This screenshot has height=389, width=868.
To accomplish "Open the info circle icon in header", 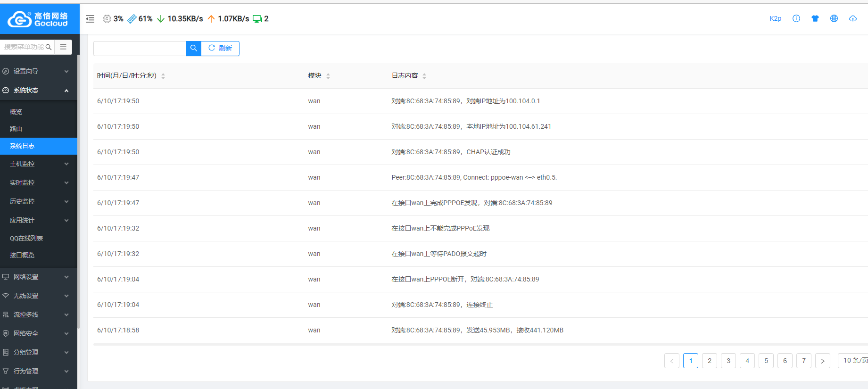I will (x=796, y=18).
